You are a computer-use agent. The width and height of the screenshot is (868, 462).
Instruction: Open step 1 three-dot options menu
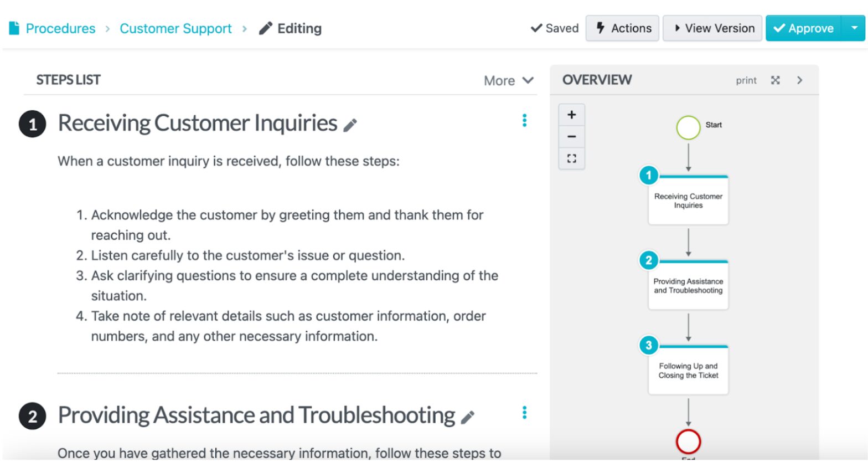pyautogui.click(x=524, y=120)
